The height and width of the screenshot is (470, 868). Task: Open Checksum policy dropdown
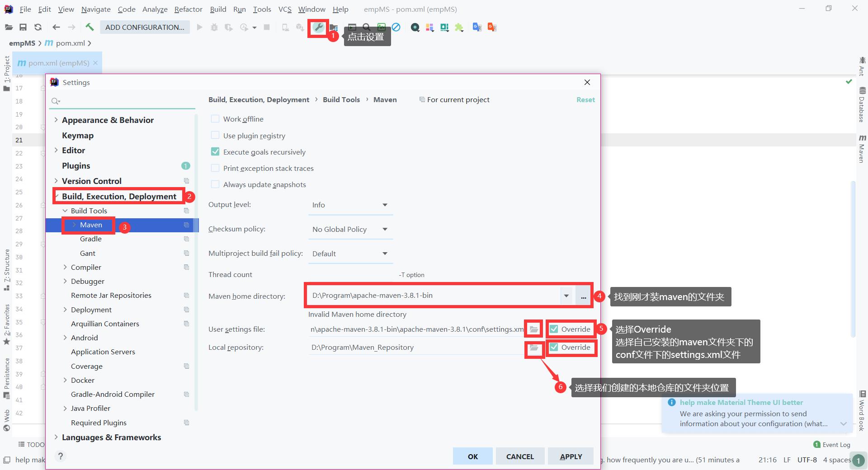point(350,230)
